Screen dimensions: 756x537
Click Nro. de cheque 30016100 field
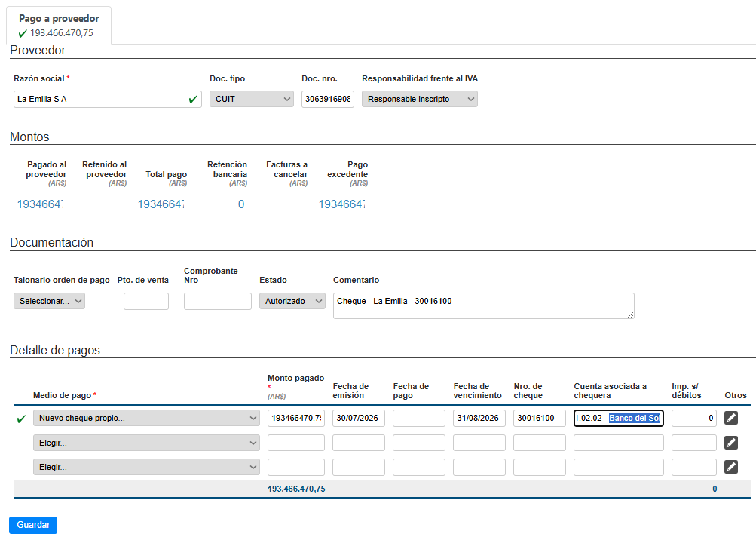540,418
